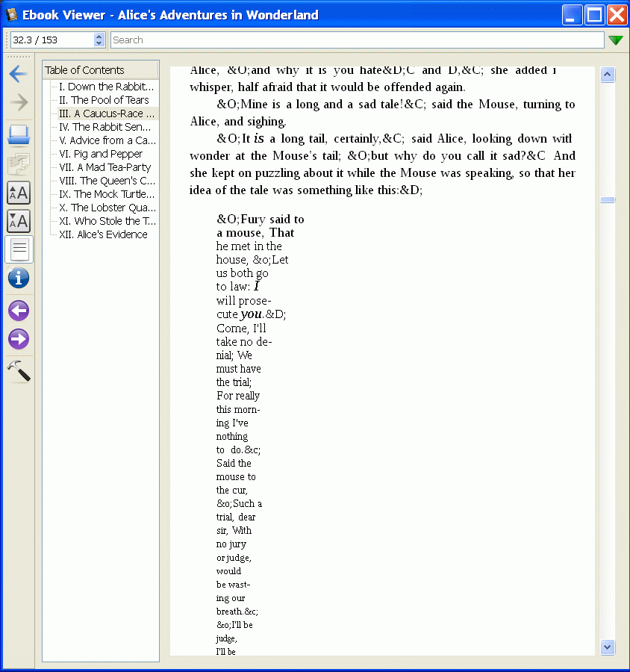Image resolution: width=630 pixels, height=672 pixels.
Task: Show book metadata info icon
Action: coord(19,279)
